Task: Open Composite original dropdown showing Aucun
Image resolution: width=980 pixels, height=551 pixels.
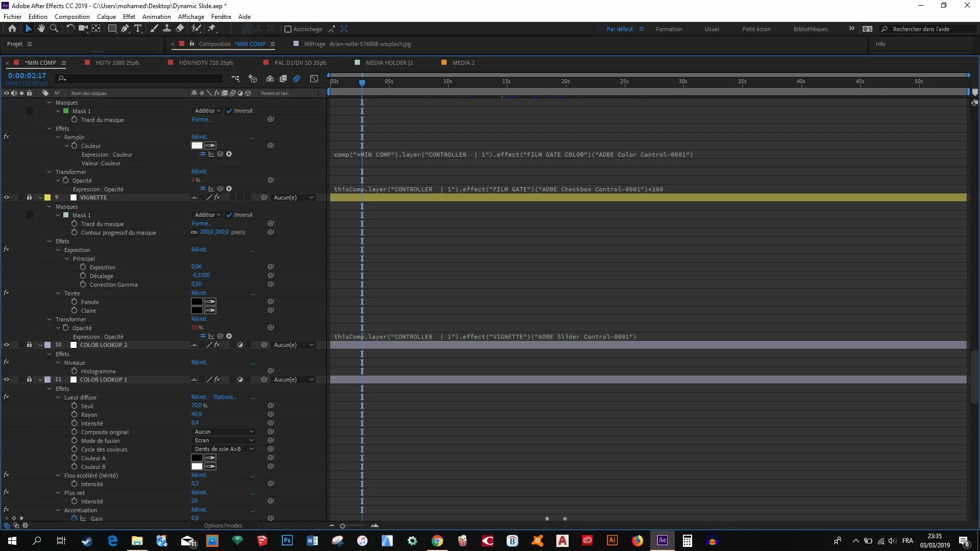Action: (224, 432)
